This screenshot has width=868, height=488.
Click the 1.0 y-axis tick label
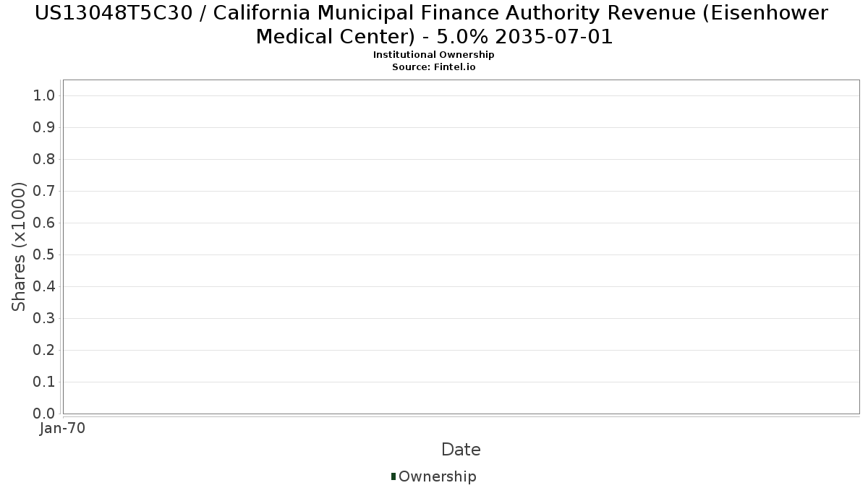click(x=44, y=95)
